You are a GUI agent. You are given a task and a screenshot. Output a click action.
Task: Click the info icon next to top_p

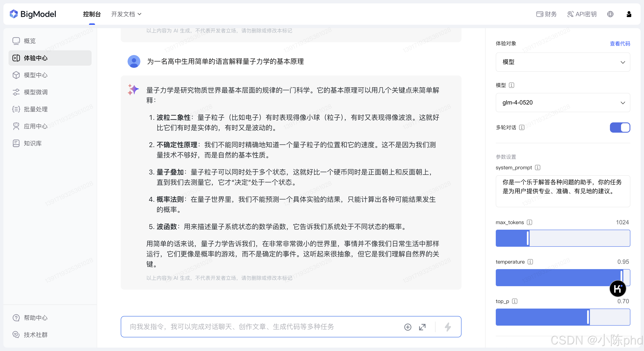pos(515,301)
